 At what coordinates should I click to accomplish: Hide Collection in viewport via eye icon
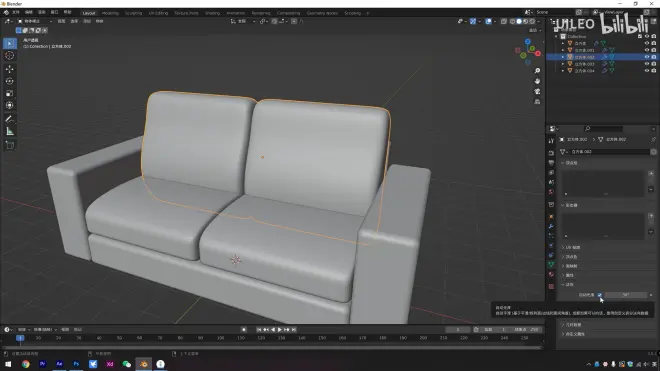[647, 37]
